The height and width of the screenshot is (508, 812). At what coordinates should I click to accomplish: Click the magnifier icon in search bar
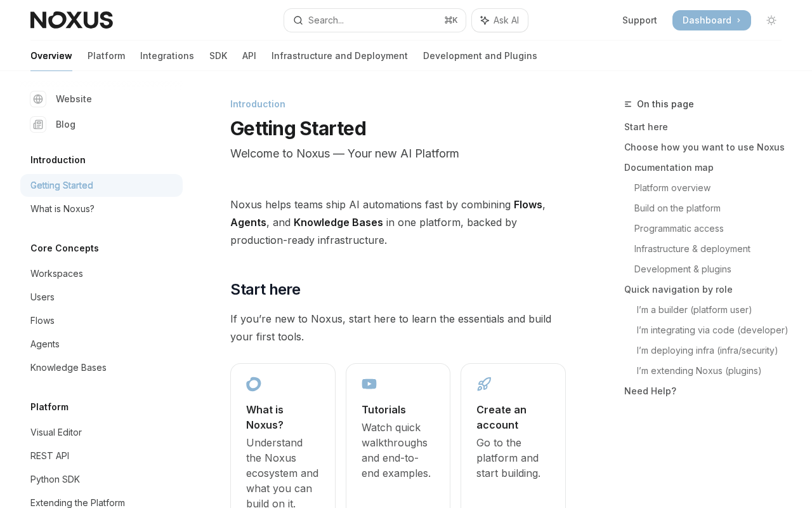tap(298, 20)
